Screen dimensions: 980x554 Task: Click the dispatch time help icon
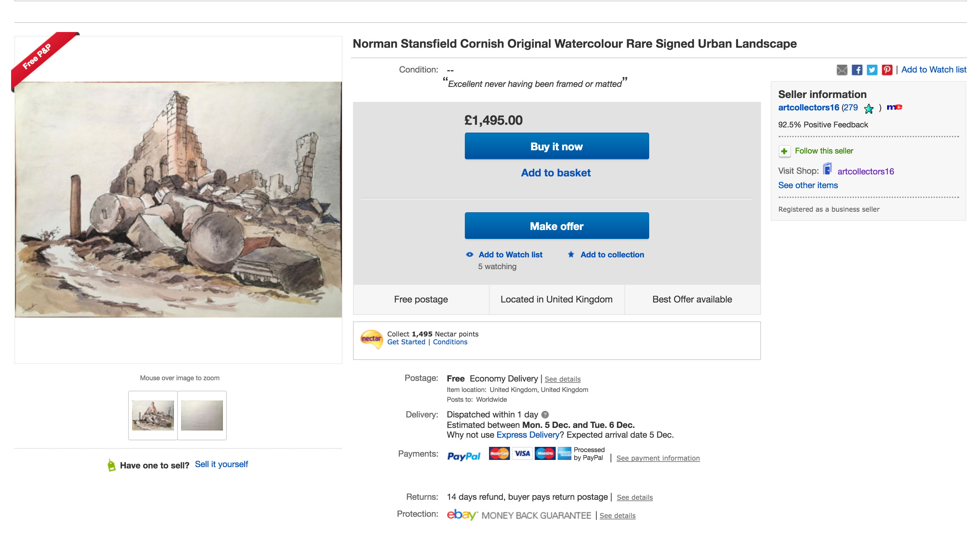pyautogui.click(x=545, y=415)
